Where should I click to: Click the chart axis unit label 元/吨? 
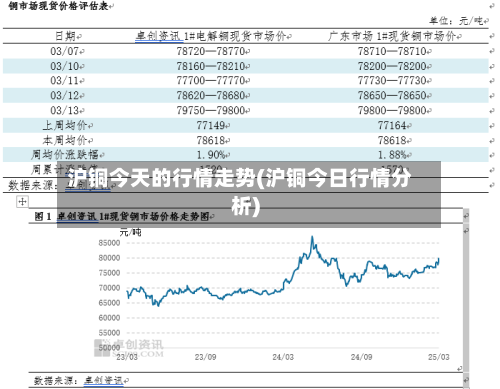click(x=130, y=232)
